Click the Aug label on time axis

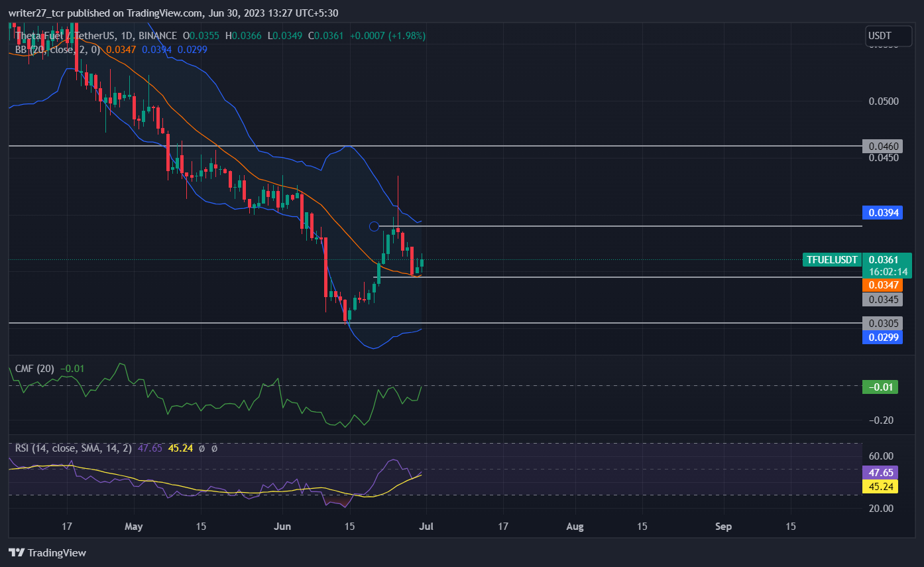(575, 527)
